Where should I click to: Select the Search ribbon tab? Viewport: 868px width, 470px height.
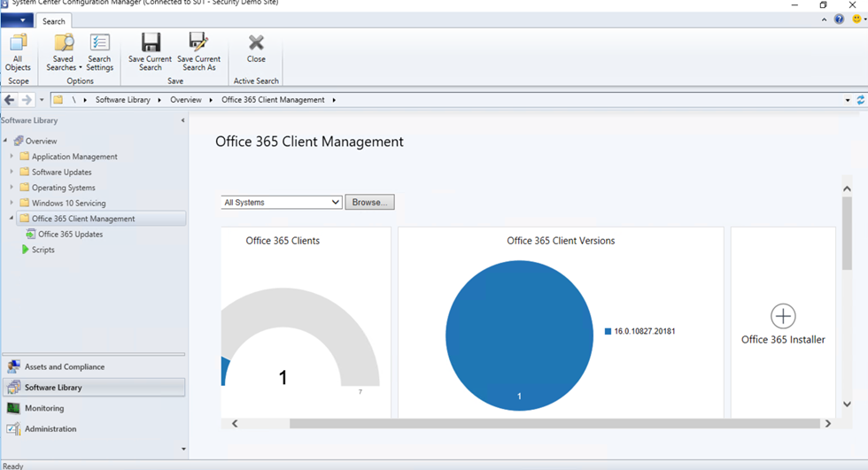54,21
